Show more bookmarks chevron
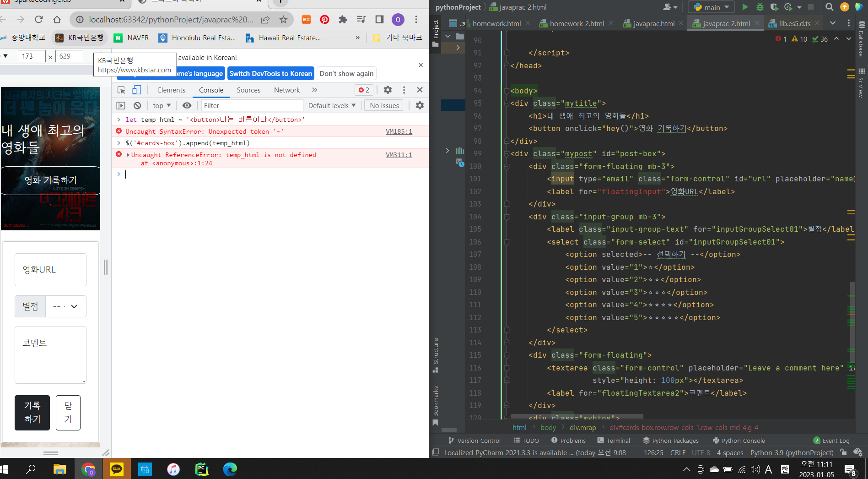Image resolution: width=868 pixels, height=479 pixels. (x=358, y=38)
